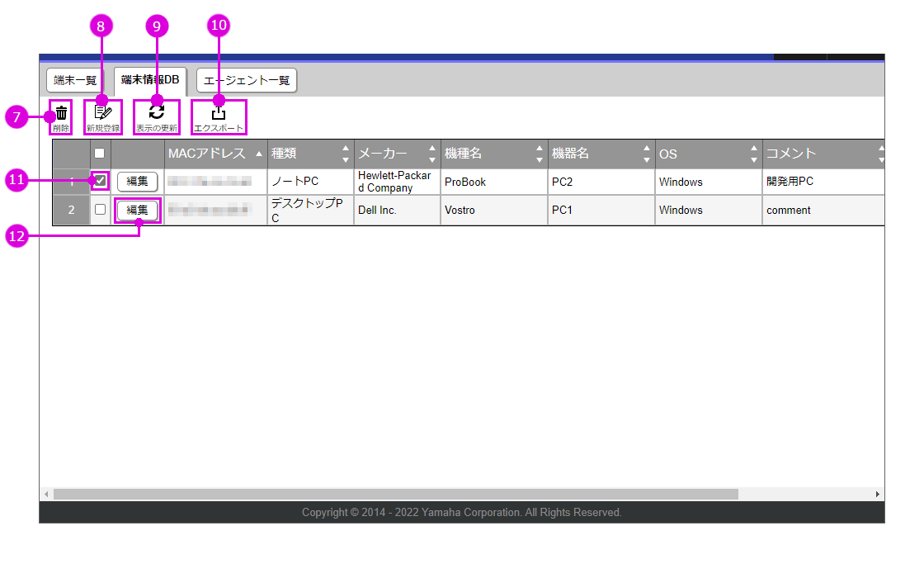This screenshot has width=924, height=578.
Task: Sort by MACアドレス ascending arrow
Action: 257,153
